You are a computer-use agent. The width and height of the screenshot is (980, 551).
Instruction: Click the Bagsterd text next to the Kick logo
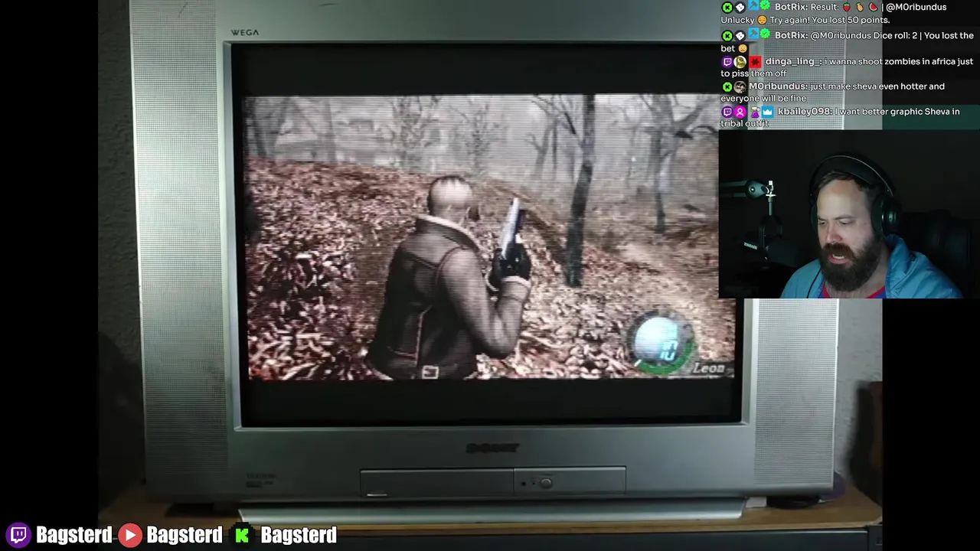tap(299, 535)
